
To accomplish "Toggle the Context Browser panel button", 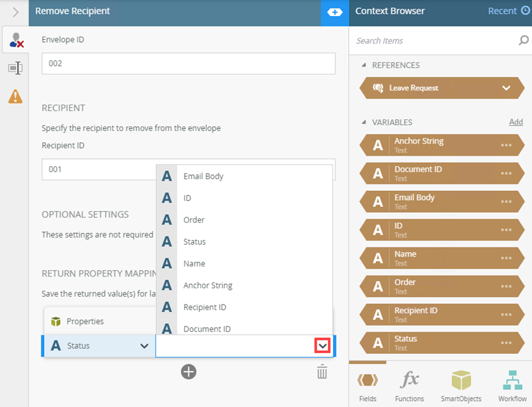I will [x=334, y=11].
